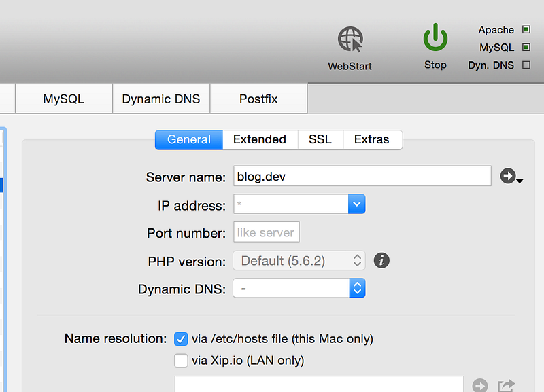Select the Extended segment tab
This screenshot has height=392, width=544.
pyautogui.click(x=260, y=140)
